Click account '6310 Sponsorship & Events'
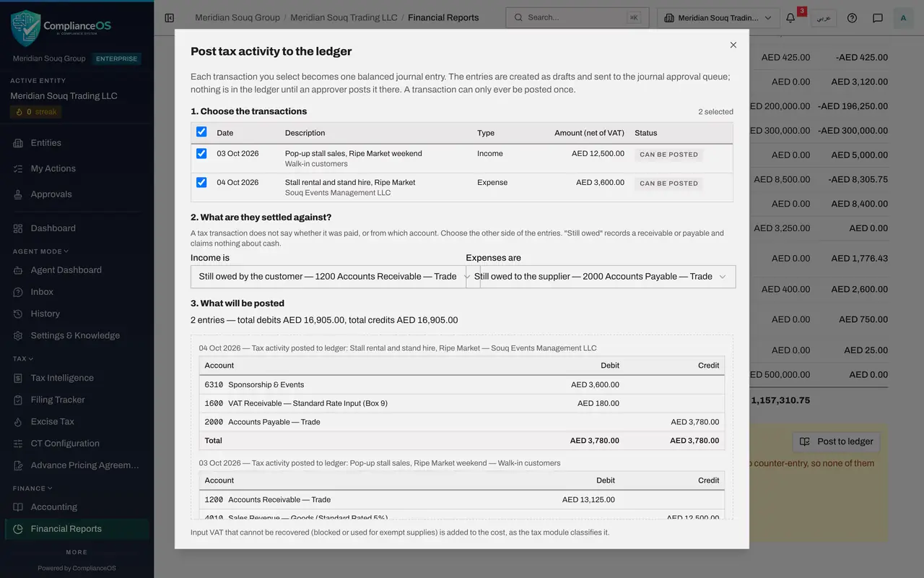 point(254,385)
